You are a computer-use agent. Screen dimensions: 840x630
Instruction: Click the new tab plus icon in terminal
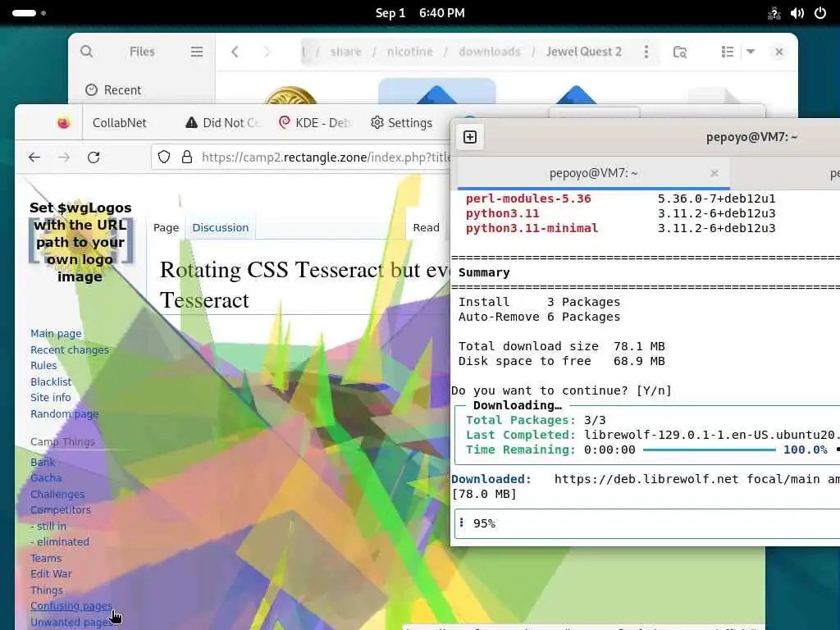pos(470,137)
